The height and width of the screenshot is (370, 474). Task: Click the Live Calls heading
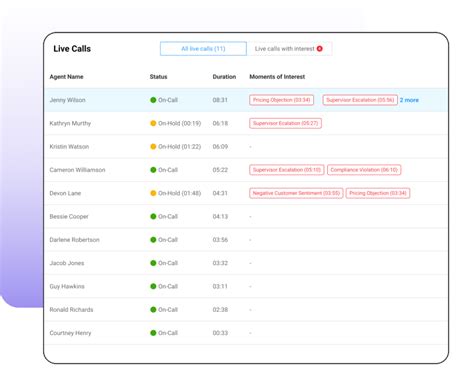tap(72, 49)
